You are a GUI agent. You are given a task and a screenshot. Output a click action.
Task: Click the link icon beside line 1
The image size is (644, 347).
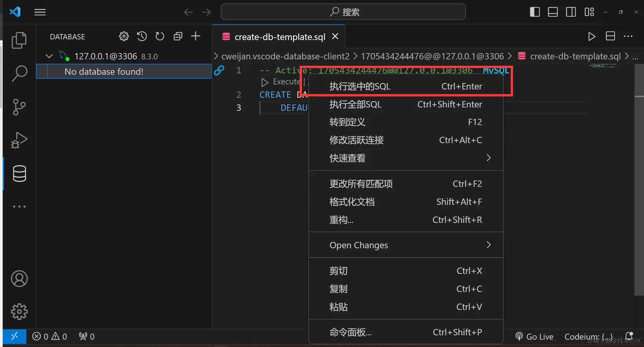(x=219, y=70)
